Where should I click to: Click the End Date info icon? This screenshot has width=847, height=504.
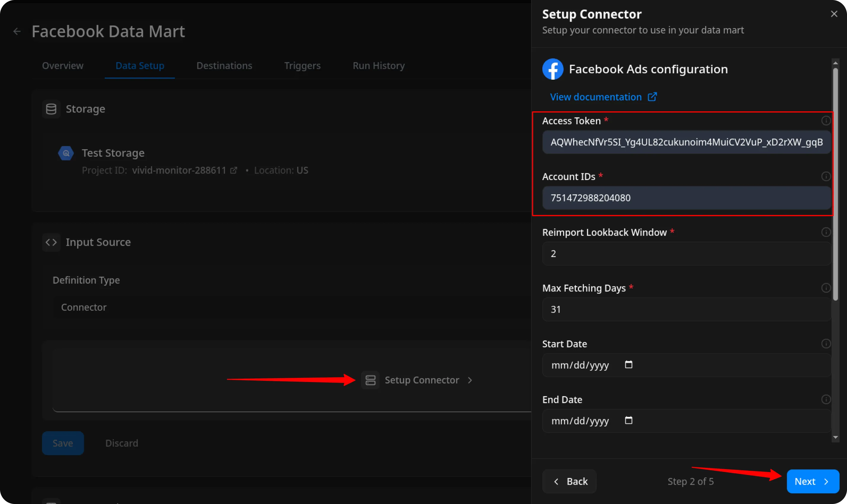coord(826,399)
